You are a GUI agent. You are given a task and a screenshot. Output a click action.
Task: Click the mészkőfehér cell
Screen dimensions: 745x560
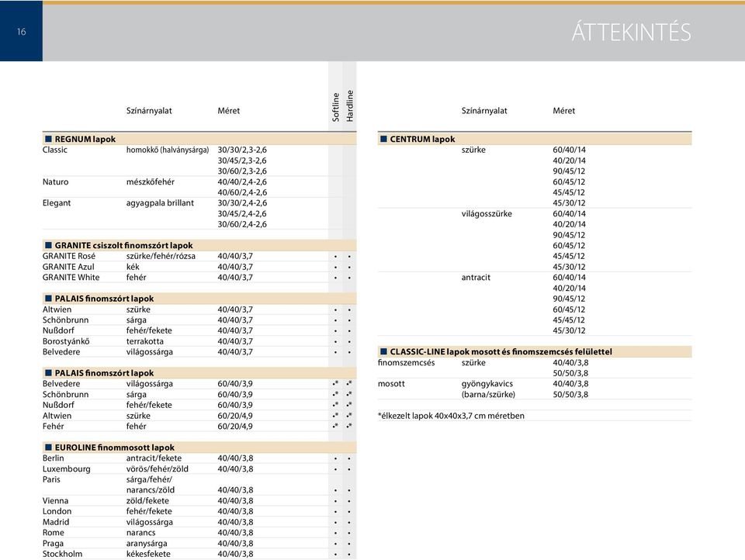pos(150,182)
